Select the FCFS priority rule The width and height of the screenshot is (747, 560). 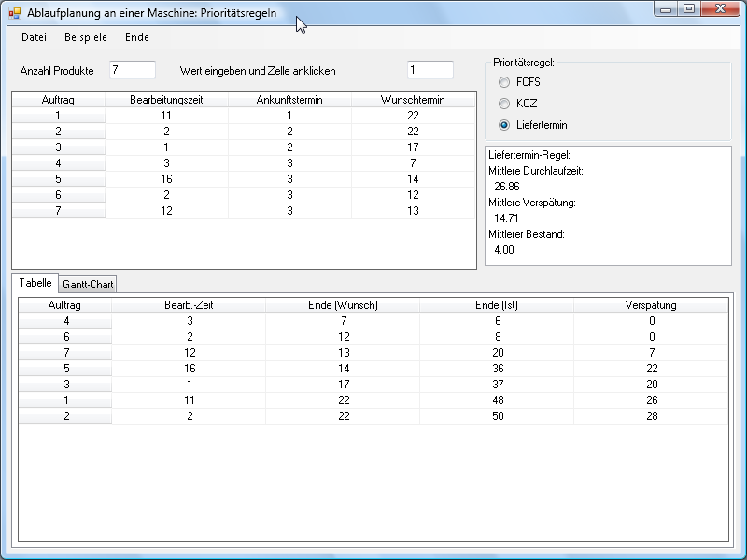click(504, 82)
